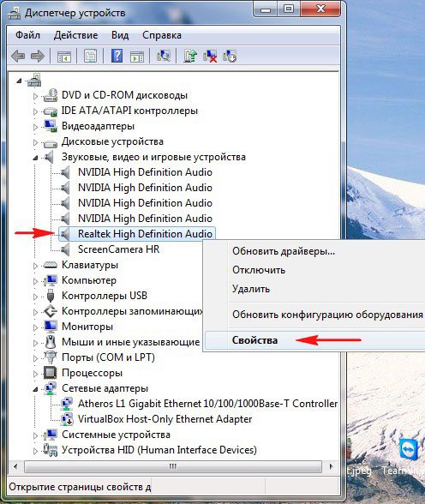Collapse the Звуковые, видео и игровые устройства node
This screenshot has height=504, width=425.
(35, 158)
